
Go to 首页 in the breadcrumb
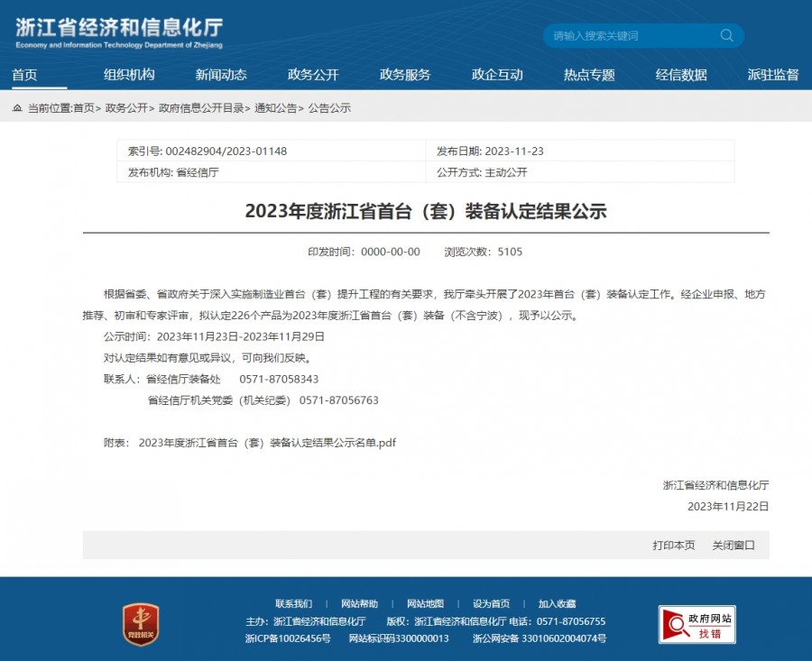coord(84,107)
